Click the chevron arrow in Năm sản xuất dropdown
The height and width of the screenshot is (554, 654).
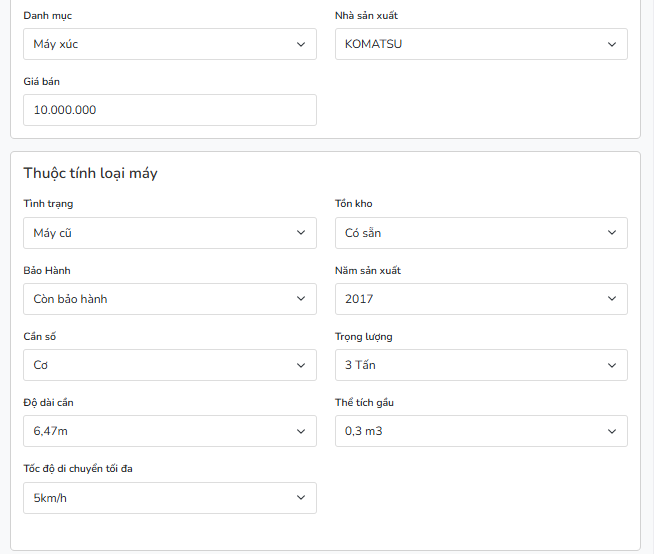612,299
